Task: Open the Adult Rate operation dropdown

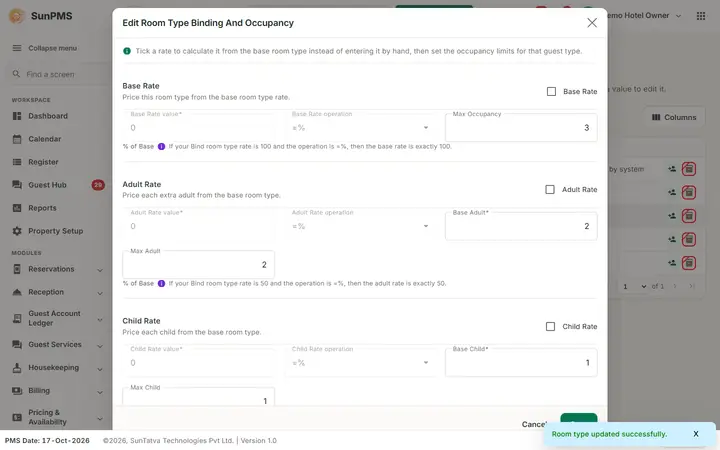Action: pos(360,226)
